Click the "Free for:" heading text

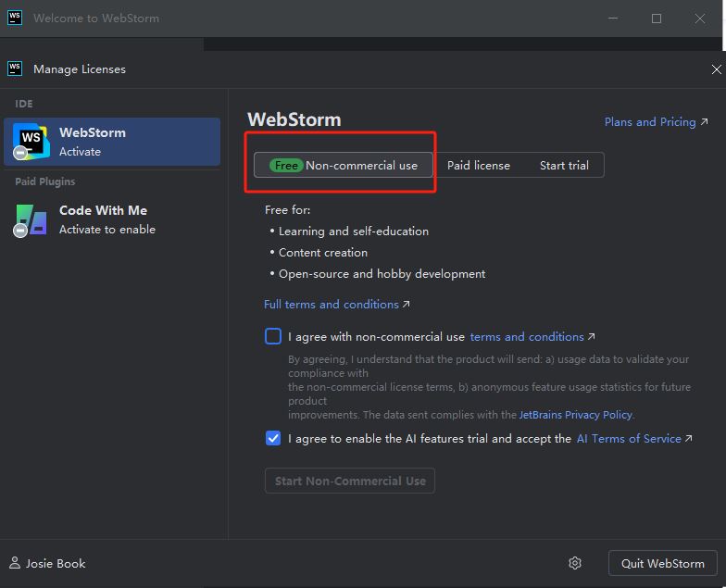point(287,209)
